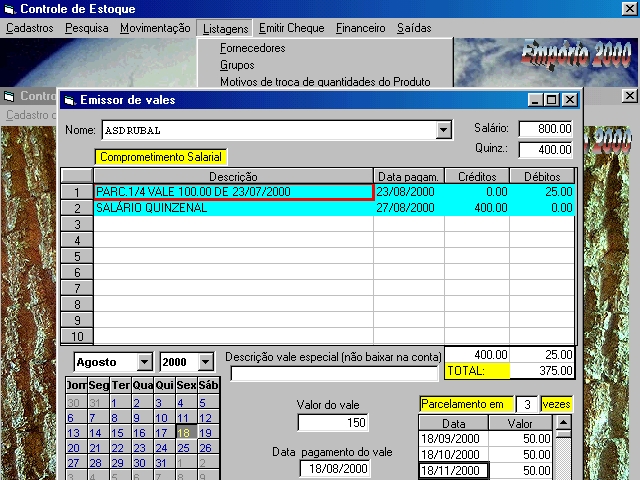Choose Grupos from the Listagens menu
The width and height of the screenshot is (640, 480).
click(x=239, y=65)
